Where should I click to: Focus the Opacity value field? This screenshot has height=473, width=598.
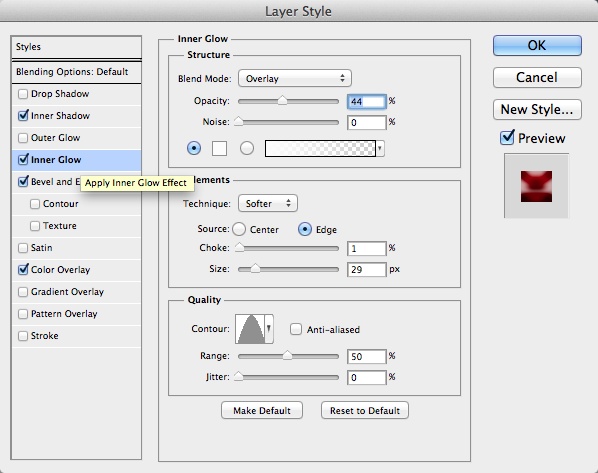[367, 101]
